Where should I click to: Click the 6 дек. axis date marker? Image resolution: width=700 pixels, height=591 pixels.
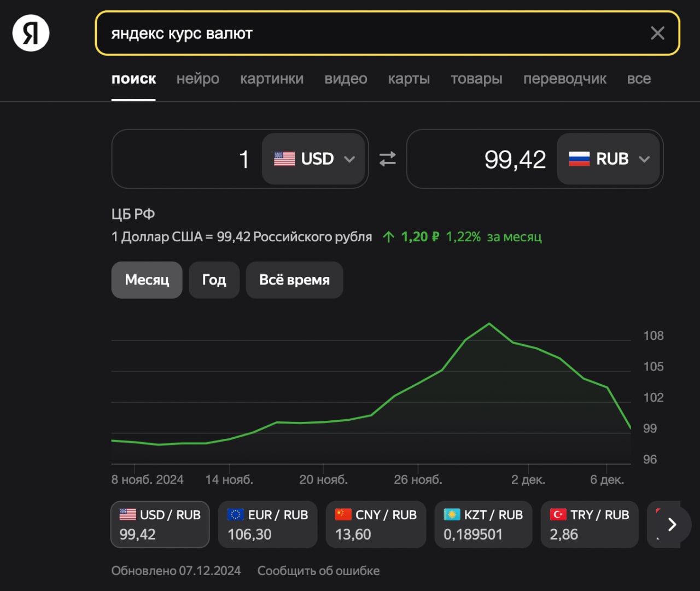point(606,479)
